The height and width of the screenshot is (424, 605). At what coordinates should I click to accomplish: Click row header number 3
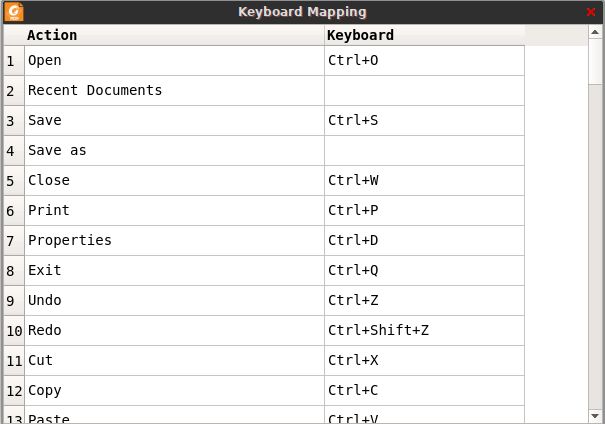tap(14, 121)
